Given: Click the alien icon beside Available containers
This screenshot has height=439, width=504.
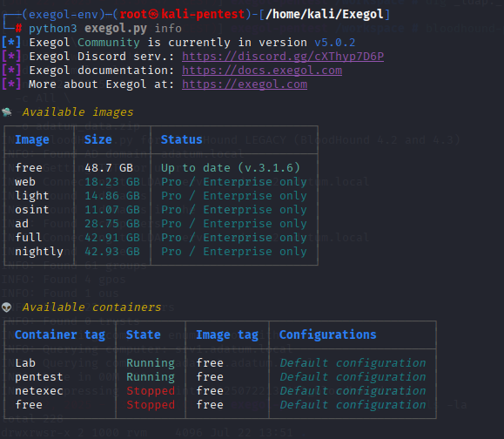Looking at the screenshot, I should (x=6, y=307).
